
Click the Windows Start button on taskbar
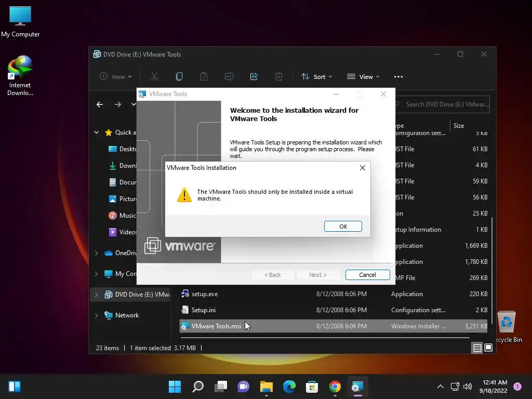pyautogui.click(x=175, y=387)
